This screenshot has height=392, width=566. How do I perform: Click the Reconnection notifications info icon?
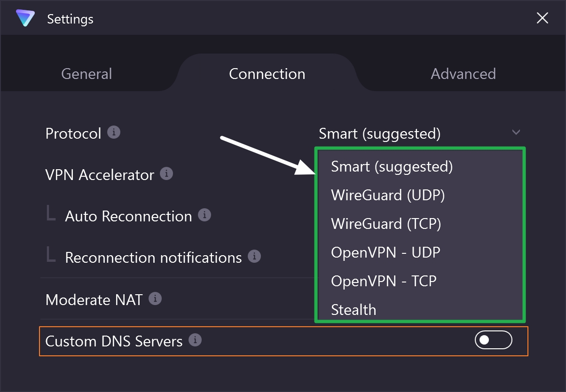254,256
